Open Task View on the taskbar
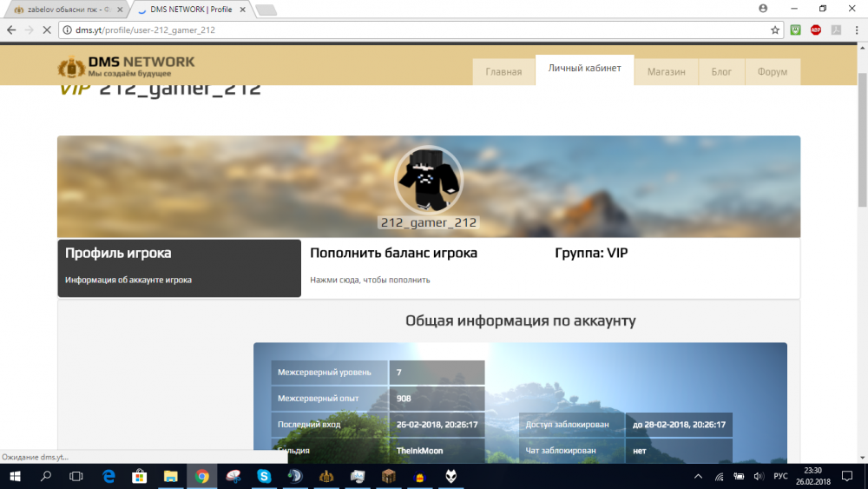Screen dimensions: 868x489 pos(76,476)
